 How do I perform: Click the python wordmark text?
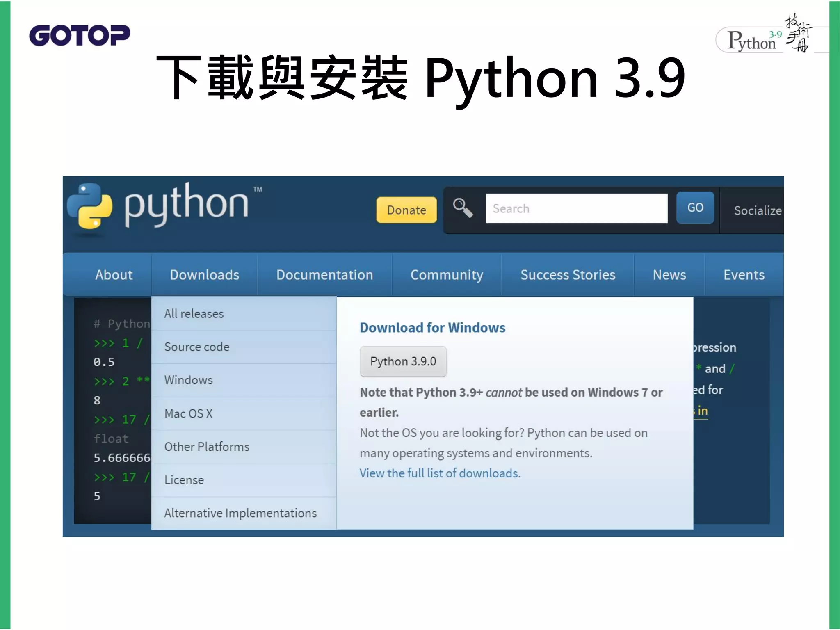(x=187, y=204)
